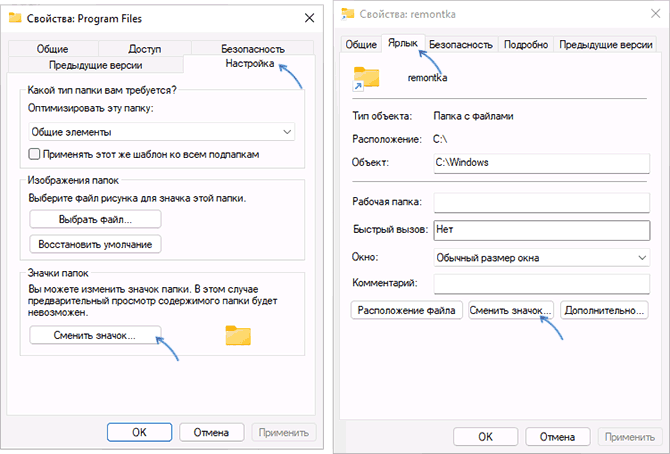Select the Подробно tab
670x454 pixels.
tap(525, 44)
